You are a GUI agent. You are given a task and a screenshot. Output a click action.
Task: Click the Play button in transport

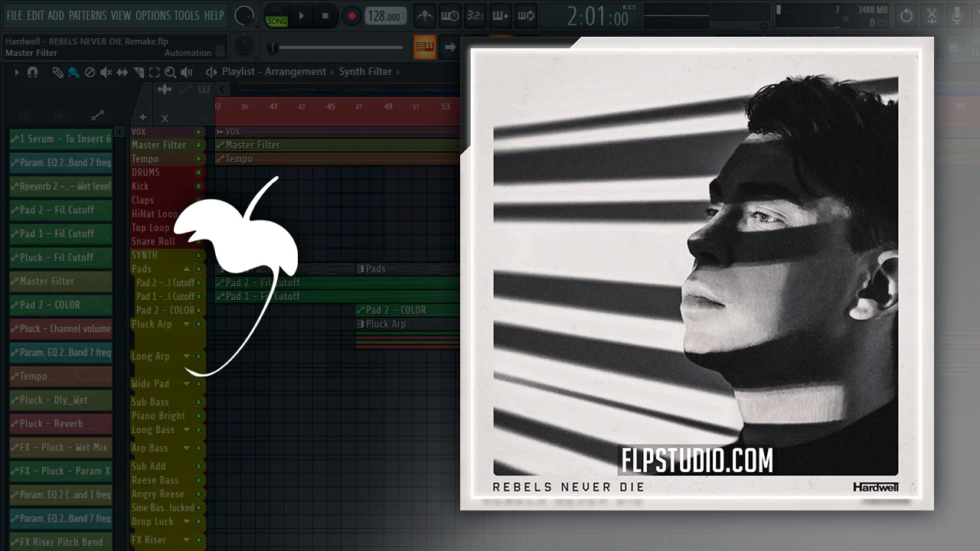301,15
